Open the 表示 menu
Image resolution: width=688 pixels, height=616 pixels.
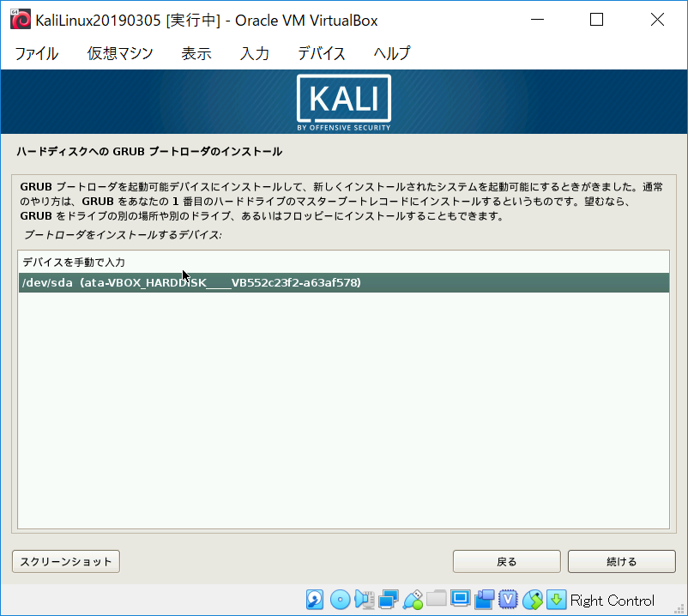196,53
